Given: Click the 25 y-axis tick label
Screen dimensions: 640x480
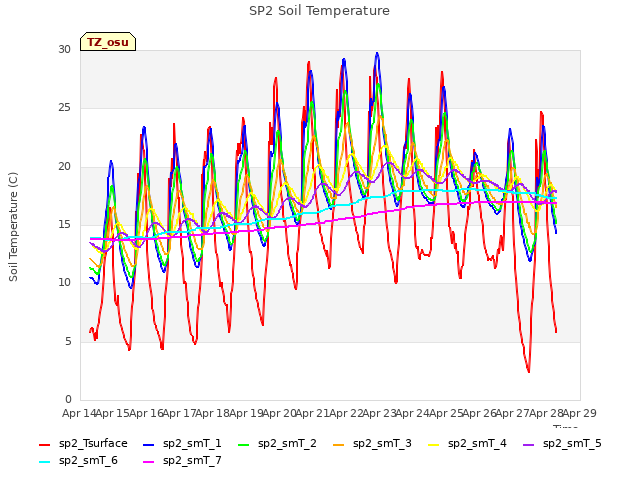Looking at the screenshot, I should tap(64, 108).
